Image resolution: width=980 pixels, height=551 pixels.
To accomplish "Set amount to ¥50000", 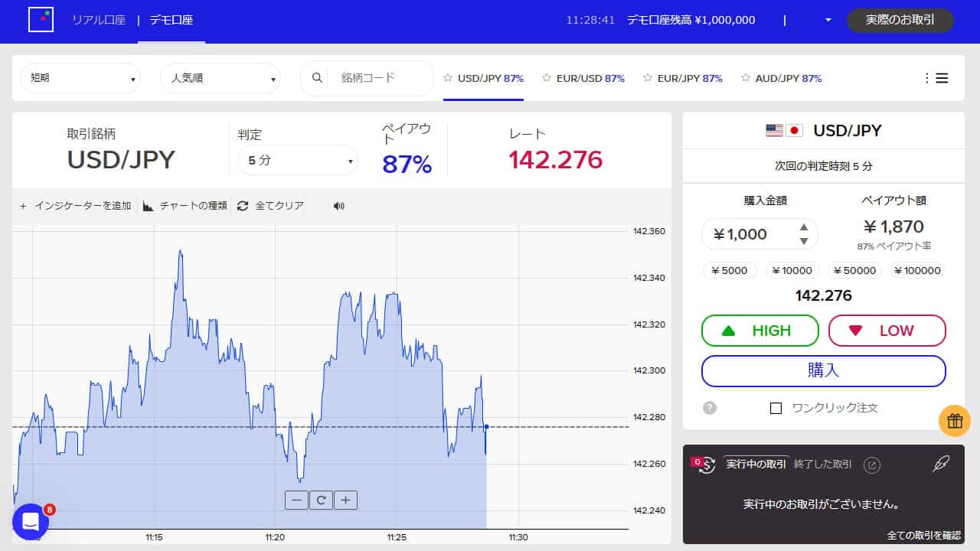I will coord(854,270).
